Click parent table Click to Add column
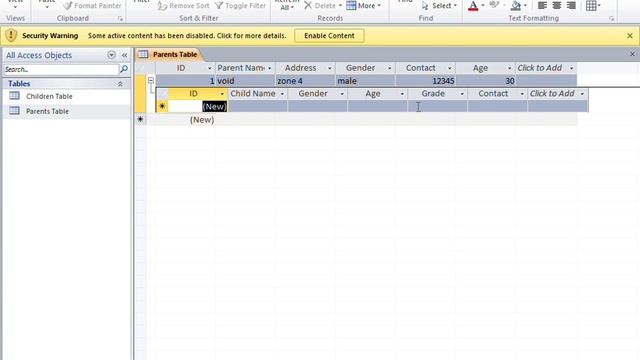This screenshot has width=640, height=360. tap(546, 68)
